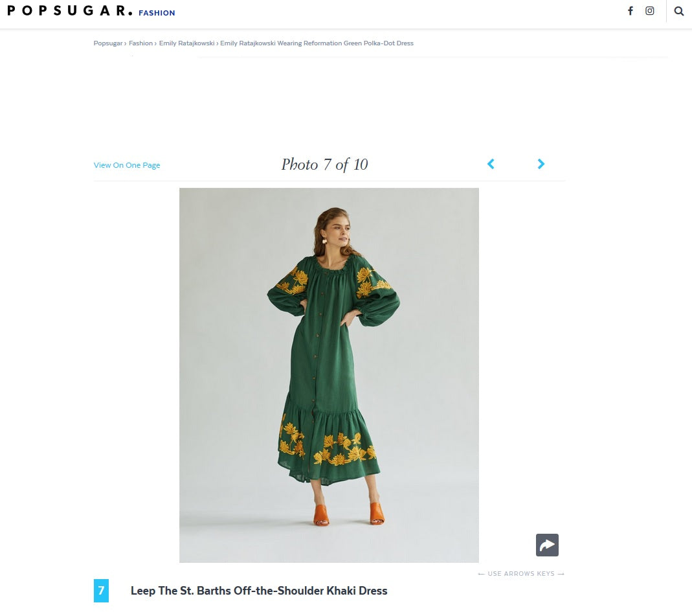Open Fashion breadcrumb link
692x616 pixels.
140,43
